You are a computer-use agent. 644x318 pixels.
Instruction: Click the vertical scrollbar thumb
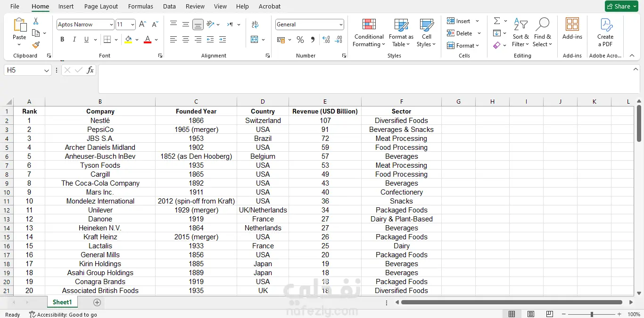639,123
